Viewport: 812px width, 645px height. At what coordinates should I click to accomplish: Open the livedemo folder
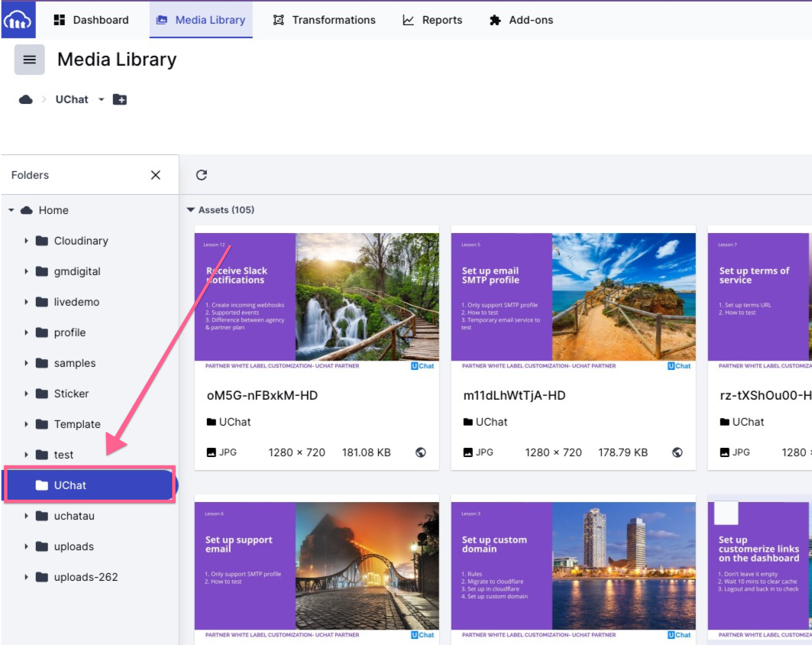(x=76, y=302)
